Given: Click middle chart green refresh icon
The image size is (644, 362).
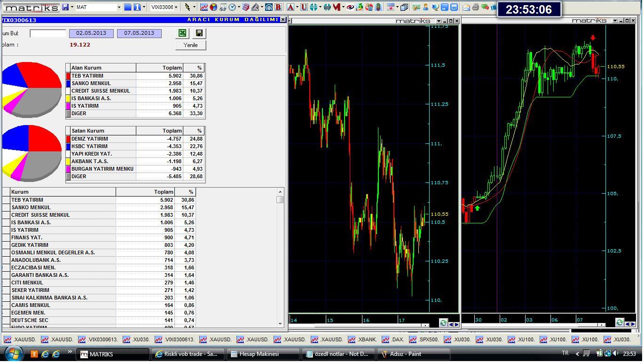Looking at the screenshot, I should click(443, 323).
